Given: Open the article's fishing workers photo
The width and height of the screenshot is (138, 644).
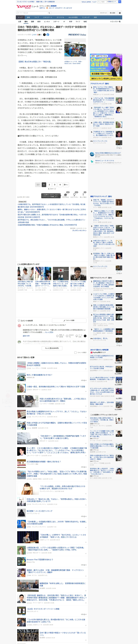Looking at the screenshot, I should (x=75, y=49).
